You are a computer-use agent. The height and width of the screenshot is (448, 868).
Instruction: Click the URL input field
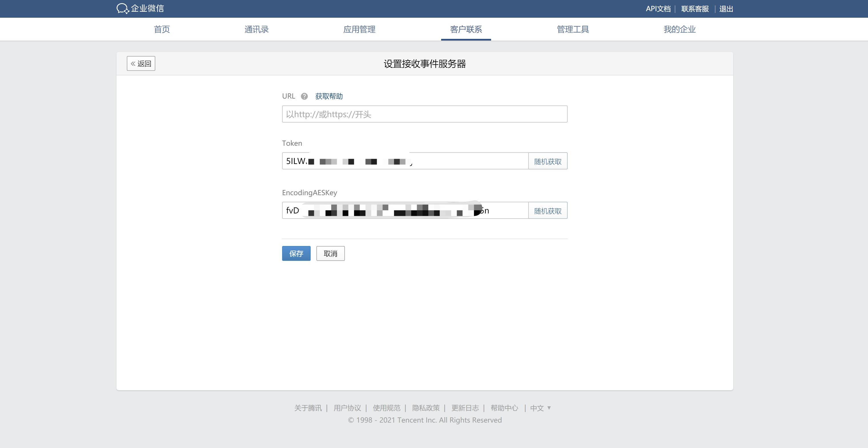425,114
